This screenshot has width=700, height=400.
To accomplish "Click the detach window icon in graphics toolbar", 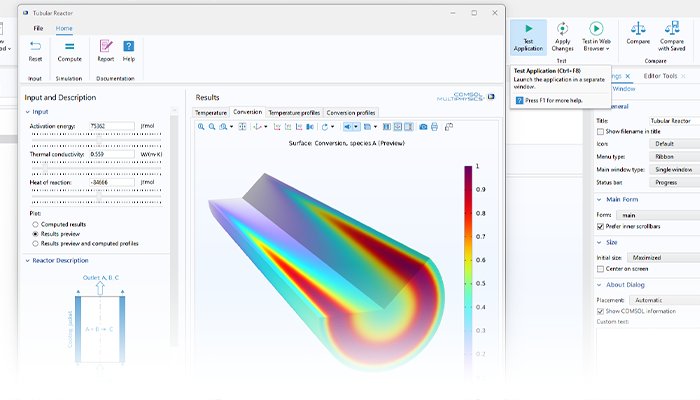I will pos(449,127).
